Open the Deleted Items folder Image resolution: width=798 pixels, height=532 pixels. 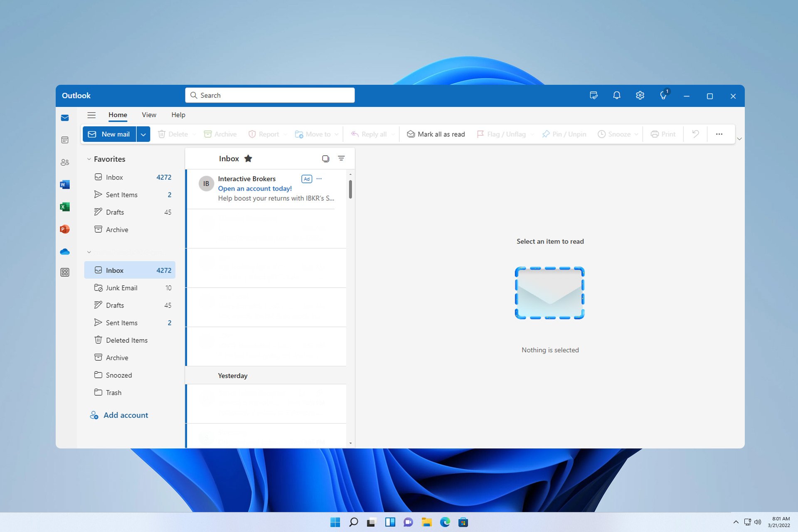click(130, 340)
